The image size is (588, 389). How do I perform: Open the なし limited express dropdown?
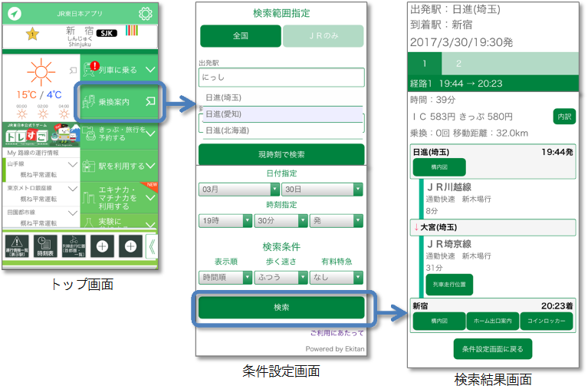pos(337,278)
